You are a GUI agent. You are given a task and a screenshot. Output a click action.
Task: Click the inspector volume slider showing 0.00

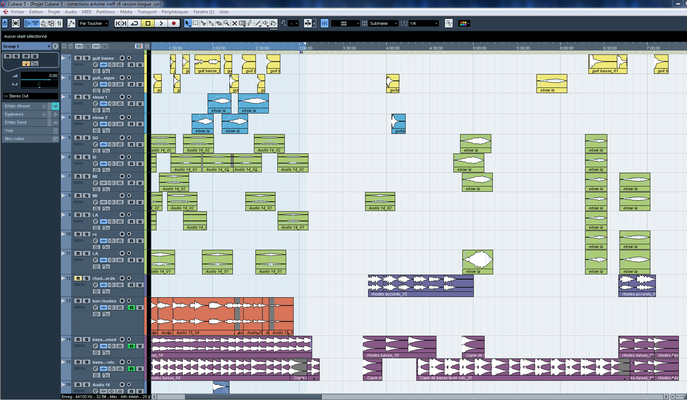click(39, 76)
